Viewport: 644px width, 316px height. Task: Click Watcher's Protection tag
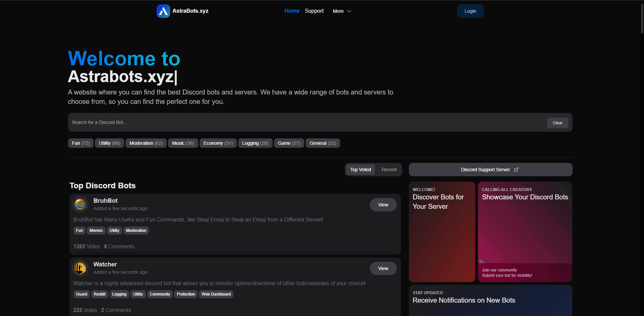(x=186, y=294)
